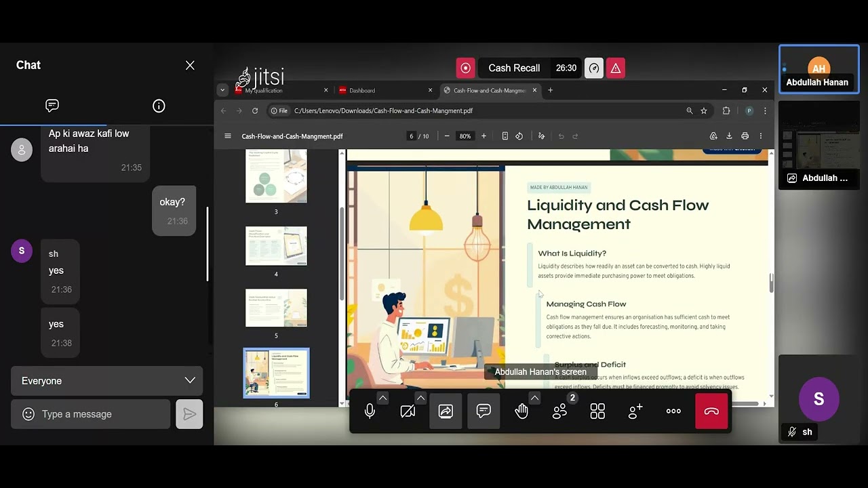The height and width of the screenshot is (488, 868).
Task: Rotate PDF counterclockwise
Action: (x=519, y=136)
